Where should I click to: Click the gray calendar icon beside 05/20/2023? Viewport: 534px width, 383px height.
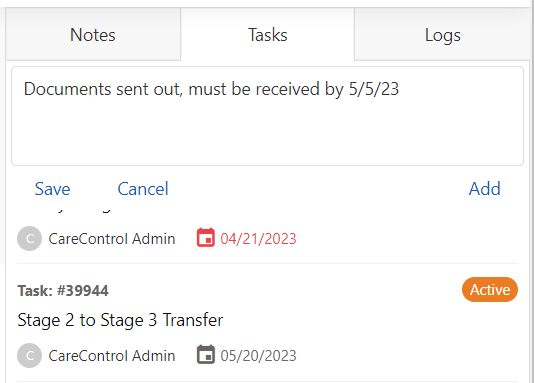(205, 354)
